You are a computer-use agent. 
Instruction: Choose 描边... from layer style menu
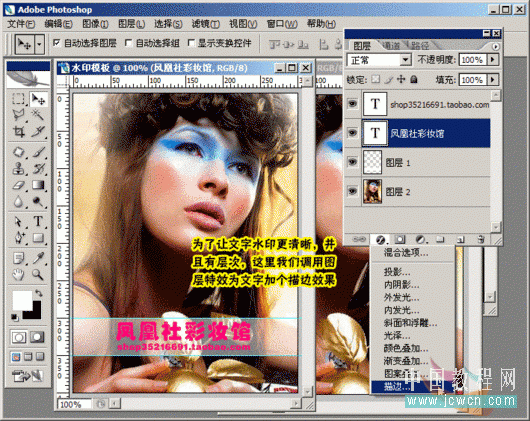tap(413, 387)
